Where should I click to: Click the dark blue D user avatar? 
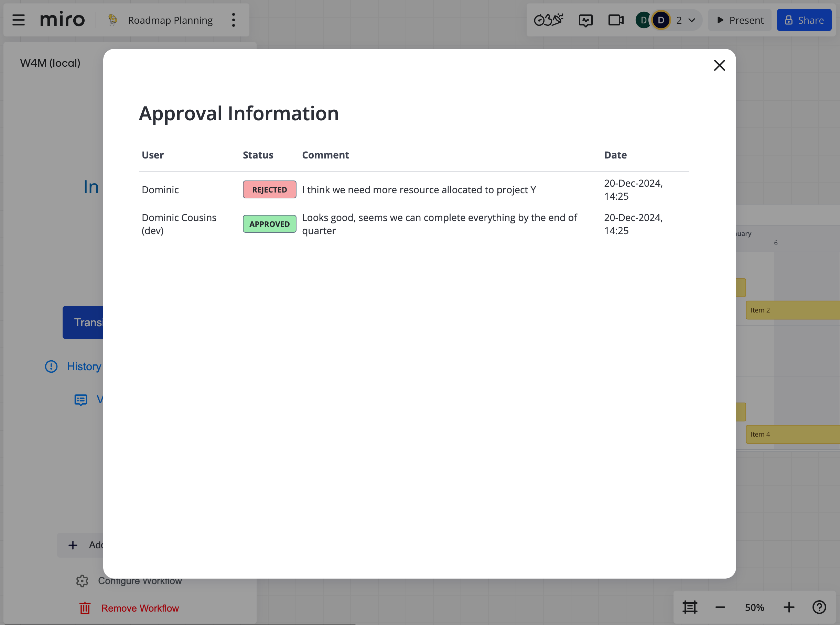coord(661,20)
